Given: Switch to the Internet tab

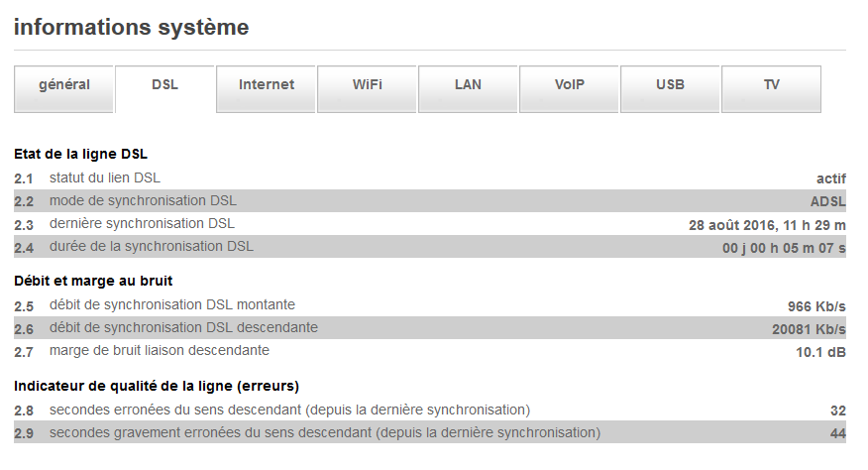Looking at the screenshot, I should 267,85.
